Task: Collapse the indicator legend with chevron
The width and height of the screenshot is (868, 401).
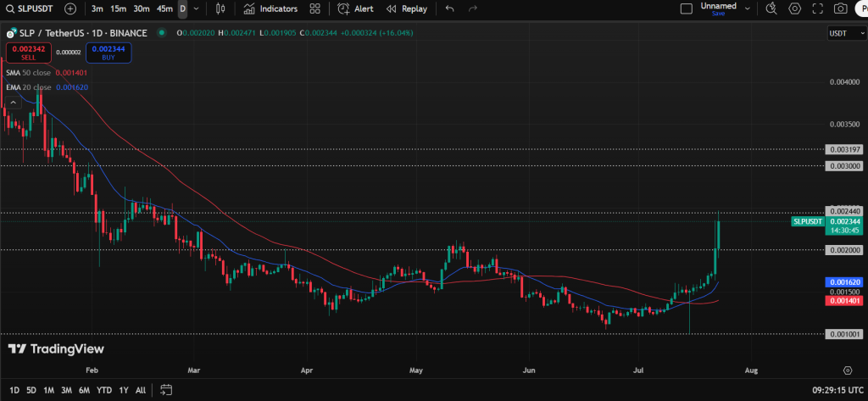Action: (13, 102)
